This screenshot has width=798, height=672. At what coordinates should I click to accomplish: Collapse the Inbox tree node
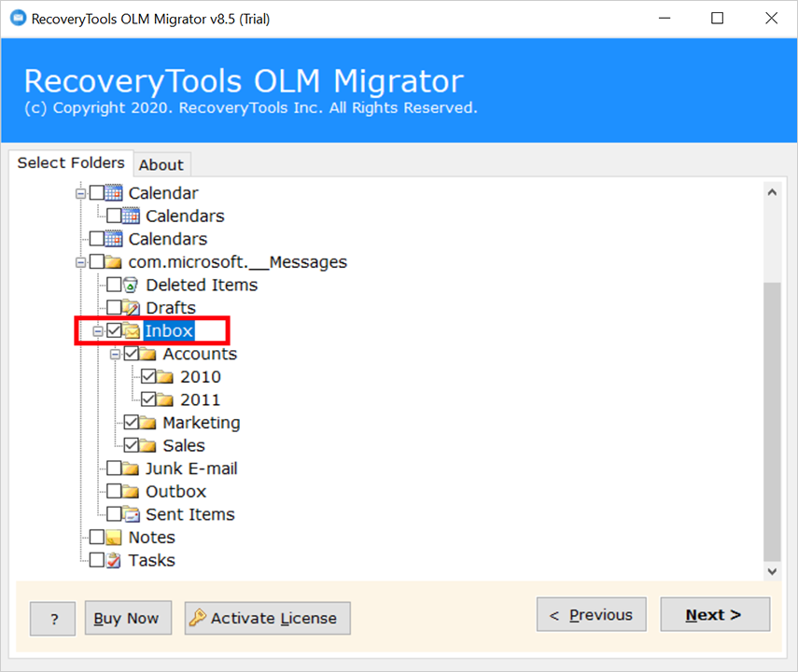(x=98, y=331)
